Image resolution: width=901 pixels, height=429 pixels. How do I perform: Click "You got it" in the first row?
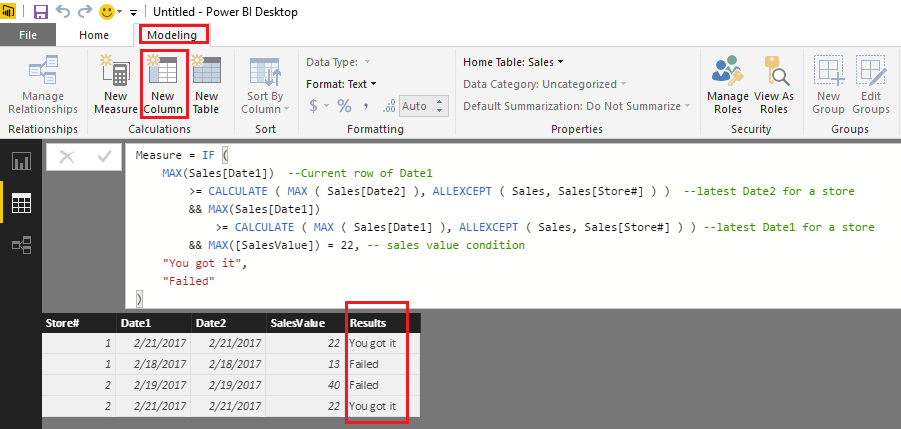pyautogui.click(x=372, y=343)
